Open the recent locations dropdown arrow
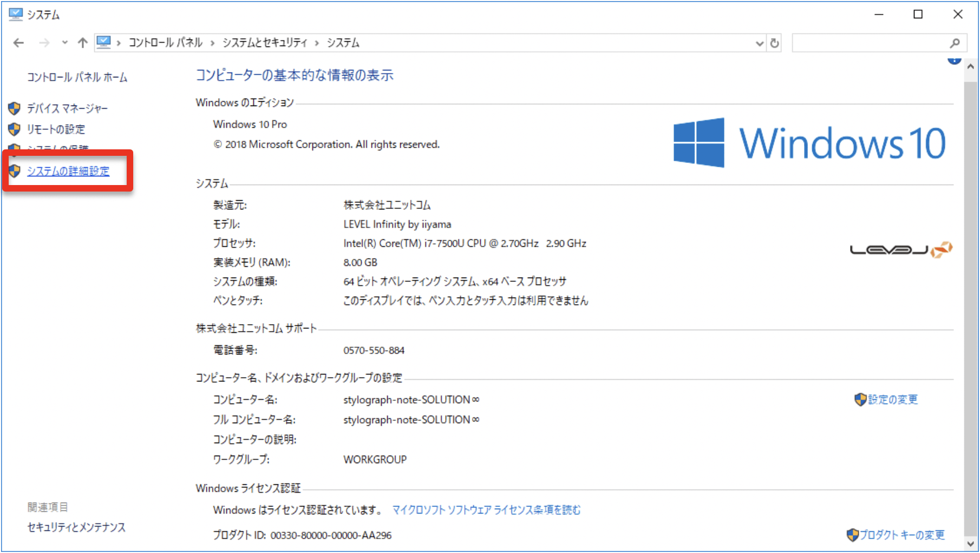The height and width of the screenshot is (553, 980). [x=64, y=43]
